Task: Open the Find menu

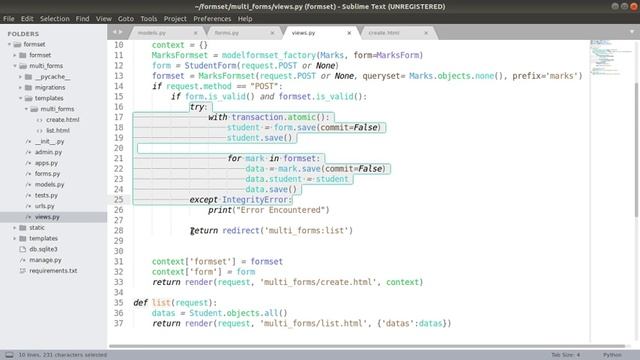Action: click(x=82, y=19)
